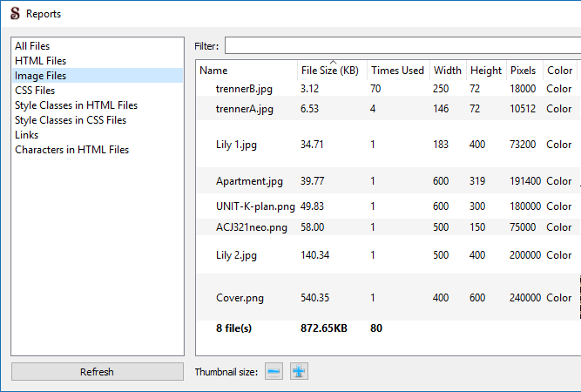Image resolution: width=581 pixels, height=392 pixels.
Task: Increase thumbnail size with plus icon
Action: (299, 371)
